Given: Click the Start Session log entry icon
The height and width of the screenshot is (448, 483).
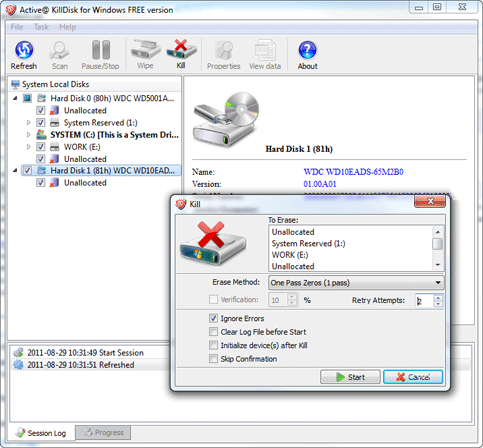Looking at the screenshot, I should pyautogui.click(x=18, y=353).
